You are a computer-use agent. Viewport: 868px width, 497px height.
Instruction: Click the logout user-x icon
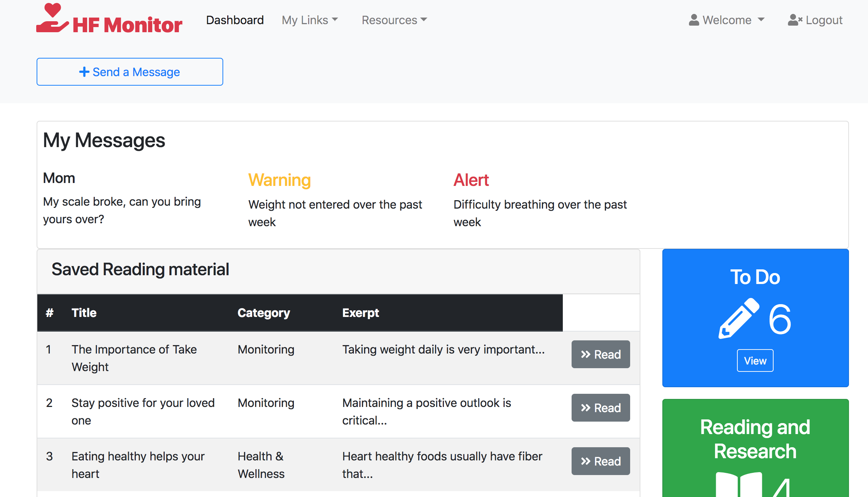pyautogui.click(x=794, y=20)
